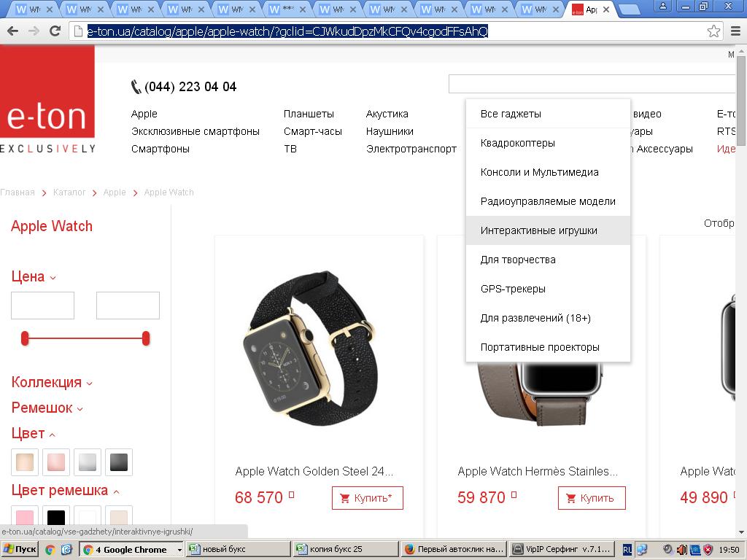Click the site search field
The image size is (747, 560).
point(592,84)
